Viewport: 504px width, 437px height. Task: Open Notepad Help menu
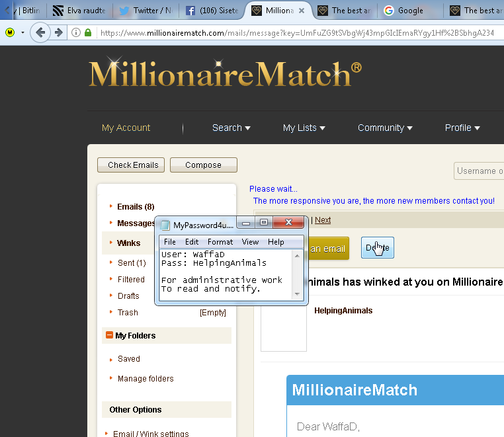pyautogui.click(x=276, y=241)
